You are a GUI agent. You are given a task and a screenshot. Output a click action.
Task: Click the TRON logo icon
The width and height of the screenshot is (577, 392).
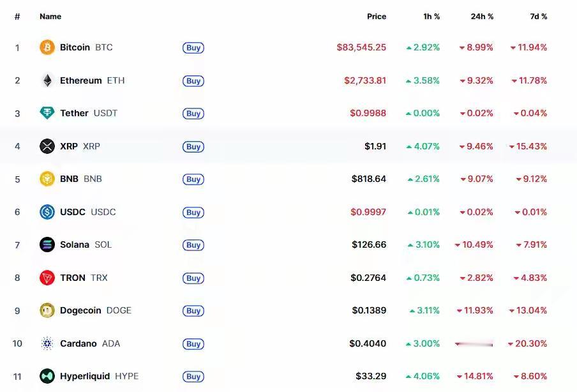tap(47, 278)
